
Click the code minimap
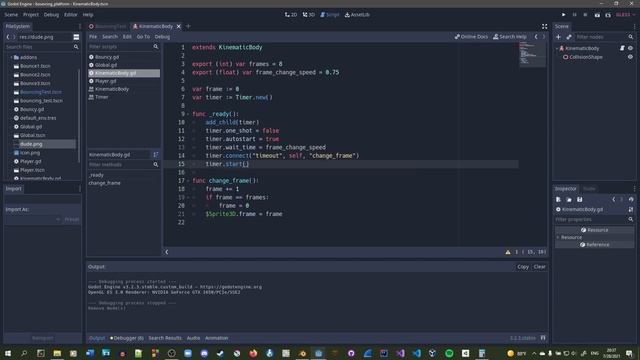coord(532,55)
